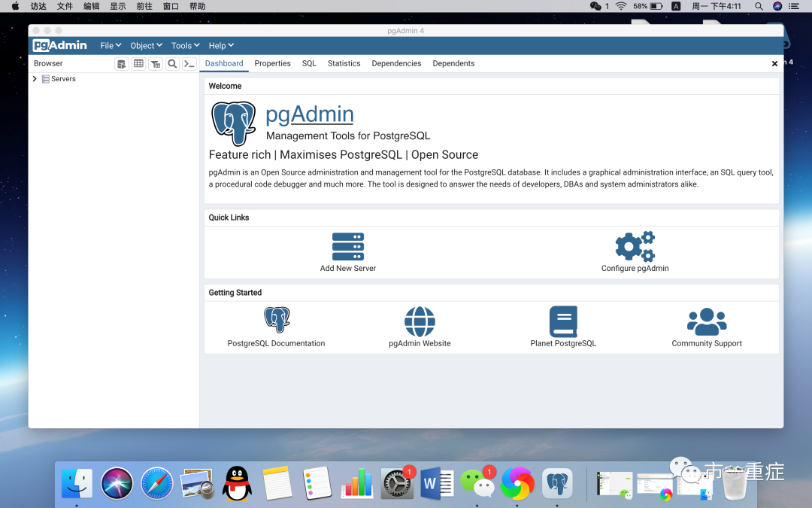Click the Configure pgAdmin label
The width and height of the screenshot is (812, 508).
pos(635,268)
